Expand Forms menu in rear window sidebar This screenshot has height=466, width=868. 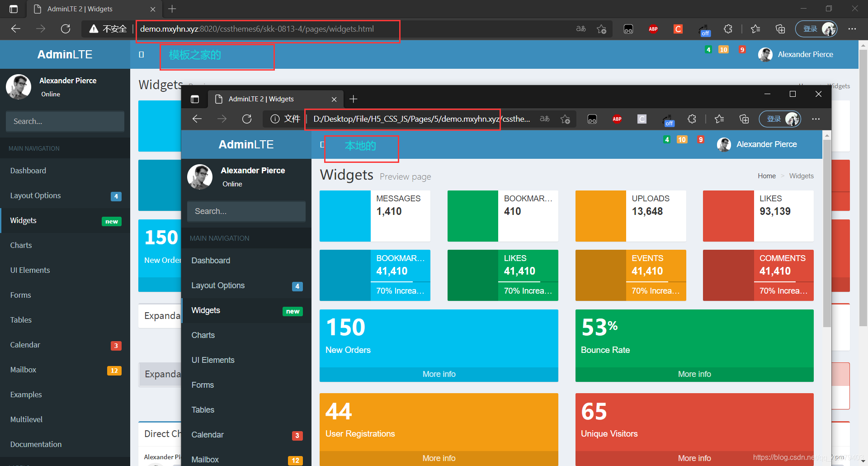[65, 295]
